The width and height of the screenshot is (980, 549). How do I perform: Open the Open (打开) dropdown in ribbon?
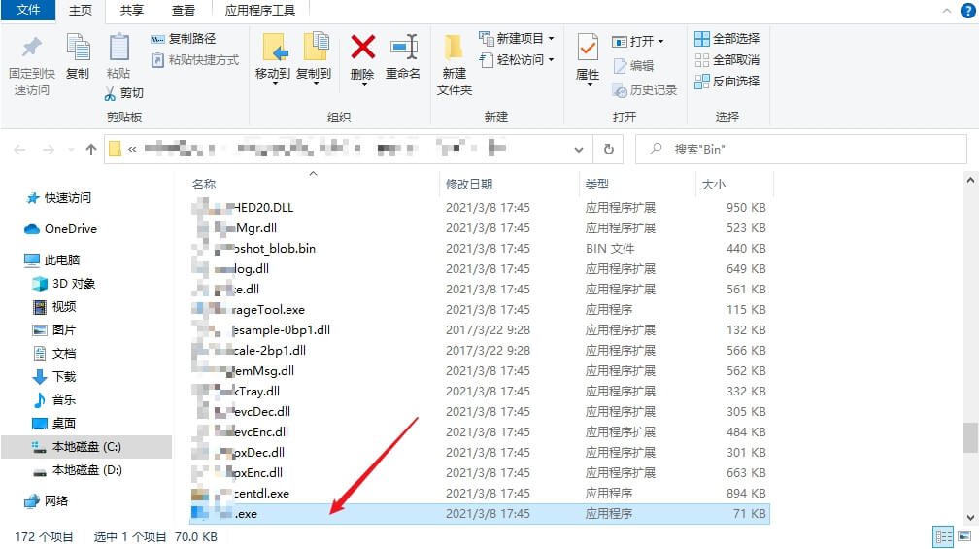click(x=637, y=41)
